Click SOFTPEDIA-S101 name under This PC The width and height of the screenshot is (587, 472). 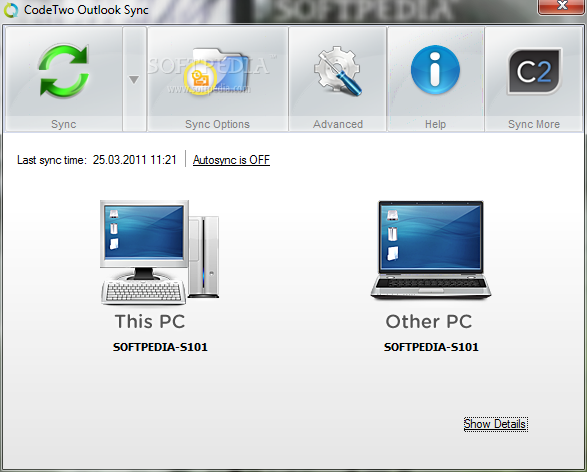coord(160,347)
